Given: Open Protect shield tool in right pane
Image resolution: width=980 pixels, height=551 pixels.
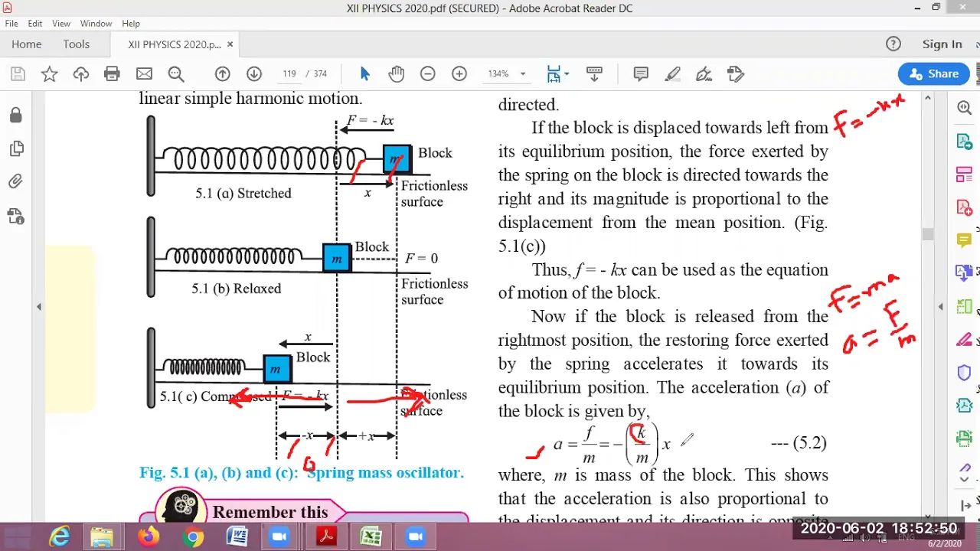Looking at the screenshot, I should tap(965, 373).
